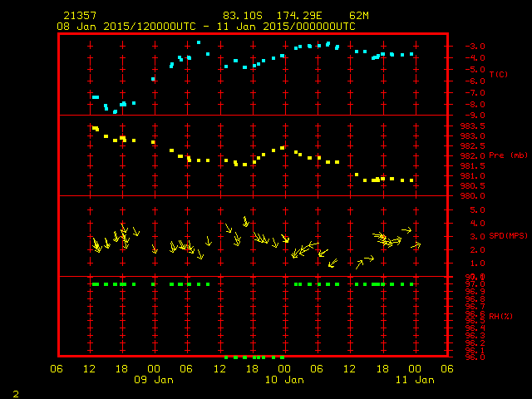Click the 09 Jan date label
532x399 pixels.
tap(154, 380)
